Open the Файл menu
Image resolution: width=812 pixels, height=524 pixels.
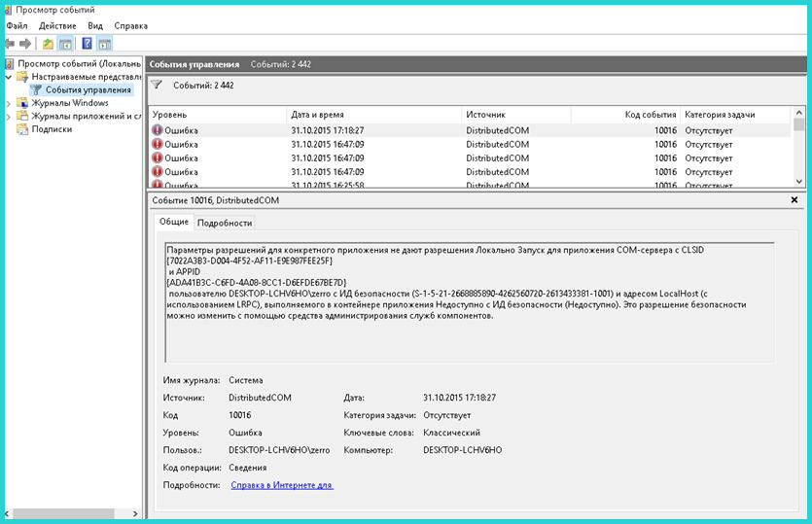point(17,25)
